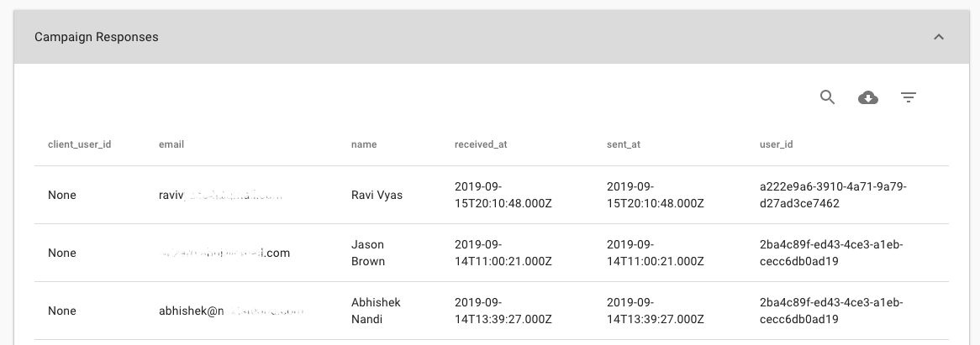
Task: Download responses with the cloud icon
Action: tap(868, 97)
